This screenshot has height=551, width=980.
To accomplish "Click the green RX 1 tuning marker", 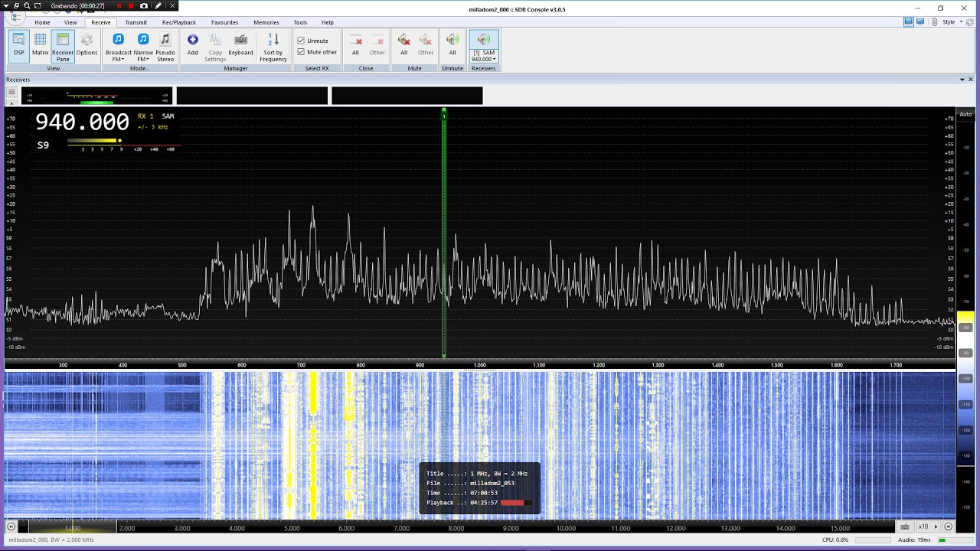I will (443, 115).
